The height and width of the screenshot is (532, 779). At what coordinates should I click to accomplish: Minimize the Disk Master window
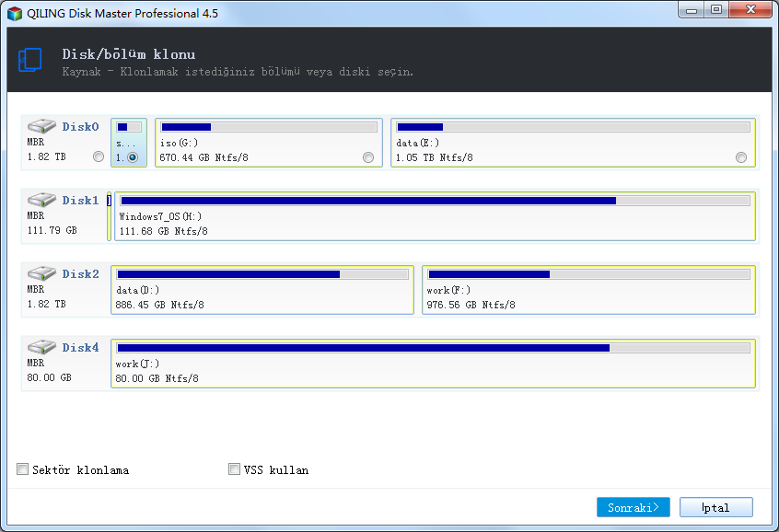point(692,9)
